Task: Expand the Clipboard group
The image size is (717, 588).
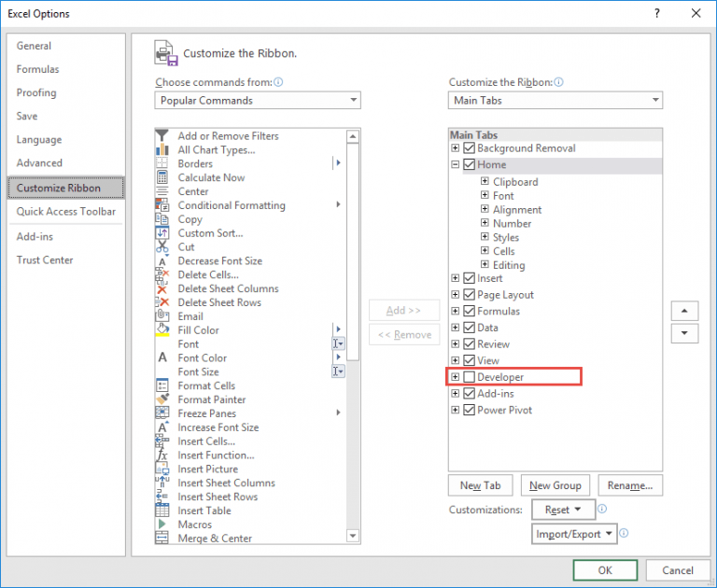Action: (485, 181)
